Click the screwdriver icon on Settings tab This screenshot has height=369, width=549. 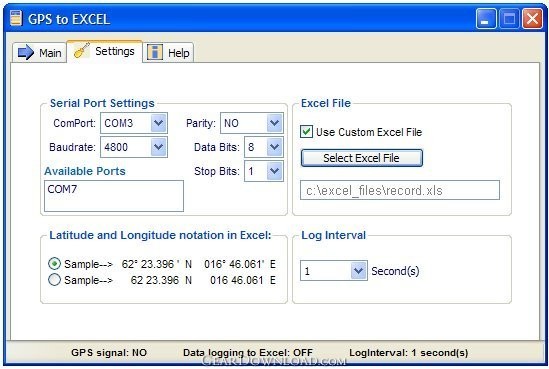(82, 51)
